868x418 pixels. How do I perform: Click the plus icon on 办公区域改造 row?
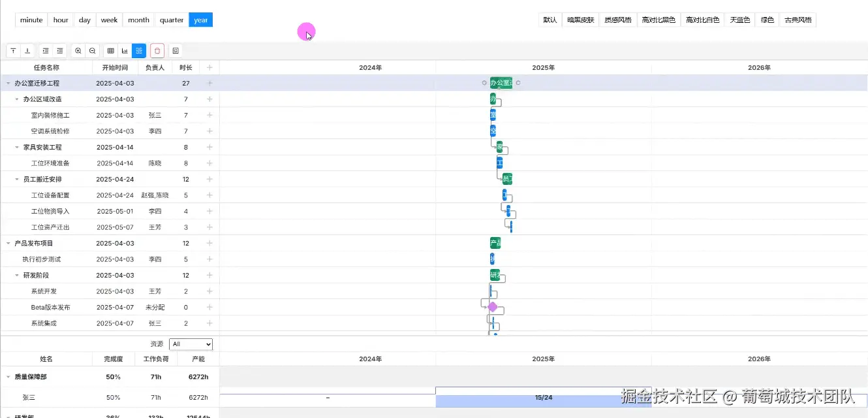(x=209, y=99)
